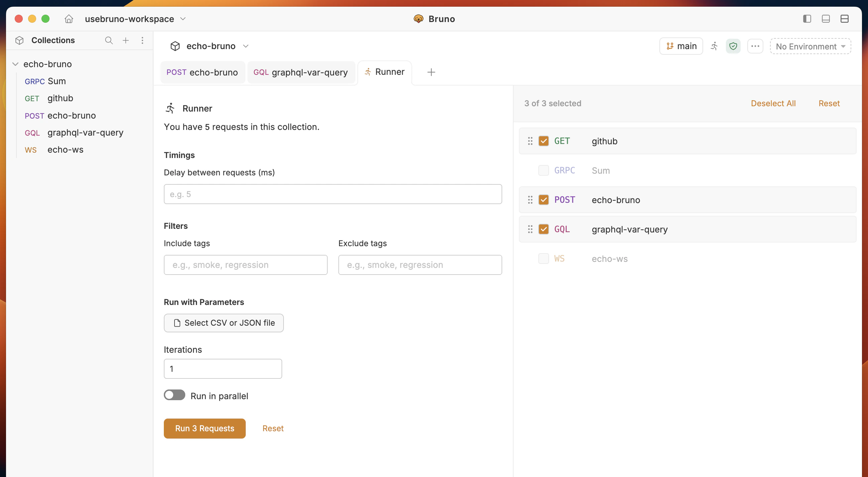Click the home icon in title bar
Image resolution: width=868 pixels, height=477 pixels.
(69, 19)
